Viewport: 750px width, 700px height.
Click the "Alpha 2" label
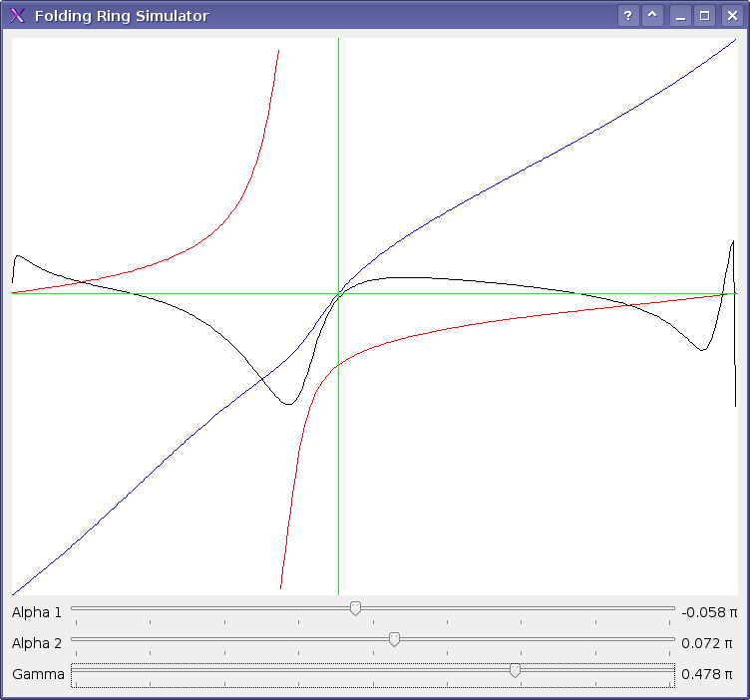pos(37,643)
